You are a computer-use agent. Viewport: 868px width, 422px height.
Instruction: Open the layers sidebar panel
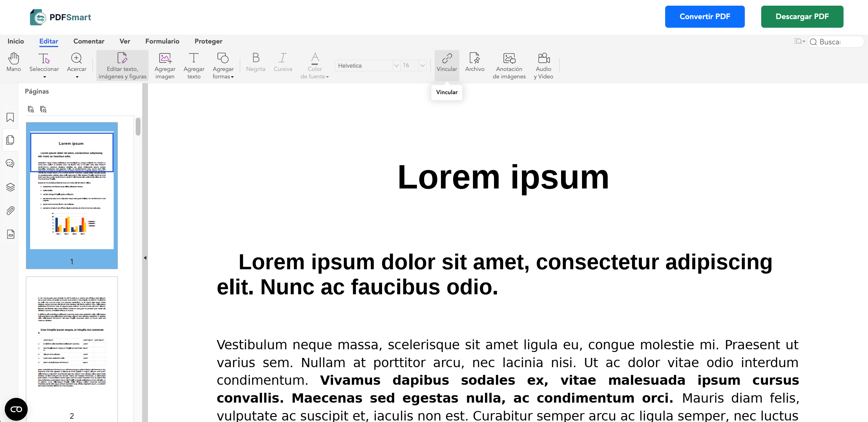[10, 187]
